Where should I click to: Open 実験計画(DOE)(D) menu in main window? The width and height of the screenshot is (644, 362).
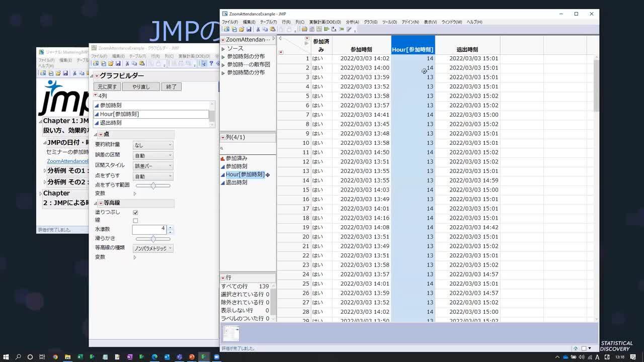(x=325, y=22)
